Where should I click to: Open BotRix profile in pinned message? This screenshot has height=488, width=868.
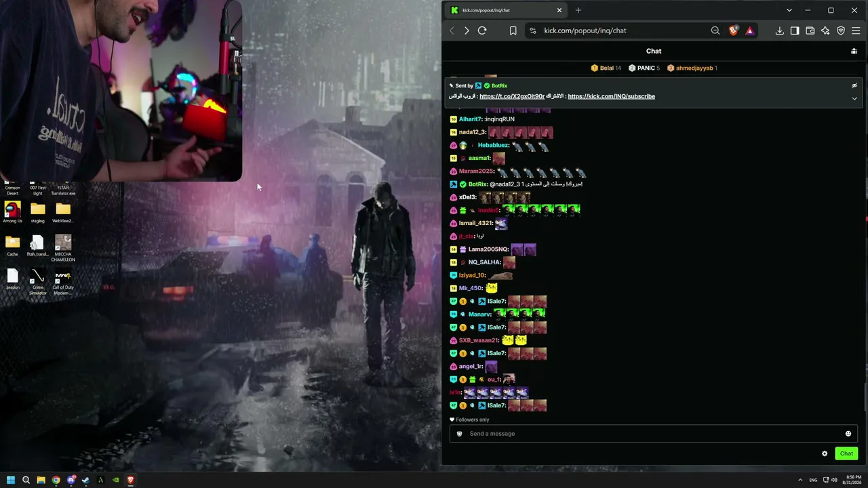click(499, 85)
